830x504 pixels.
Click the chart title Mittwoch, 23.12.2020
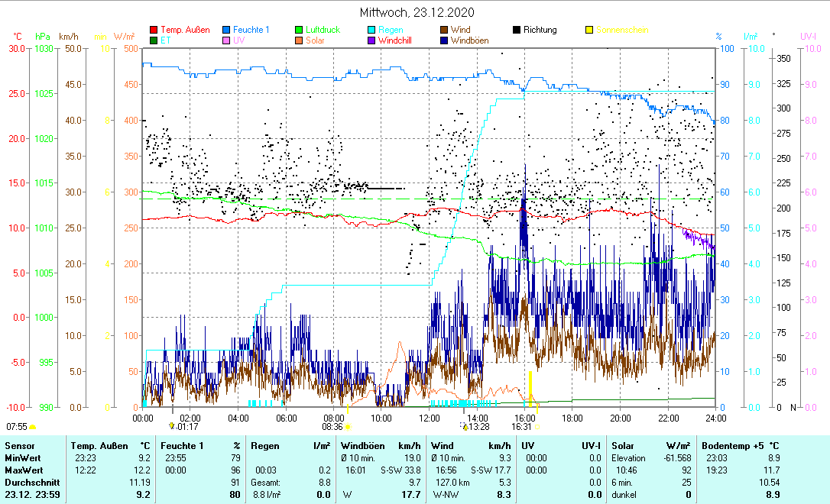pos(417,13)
